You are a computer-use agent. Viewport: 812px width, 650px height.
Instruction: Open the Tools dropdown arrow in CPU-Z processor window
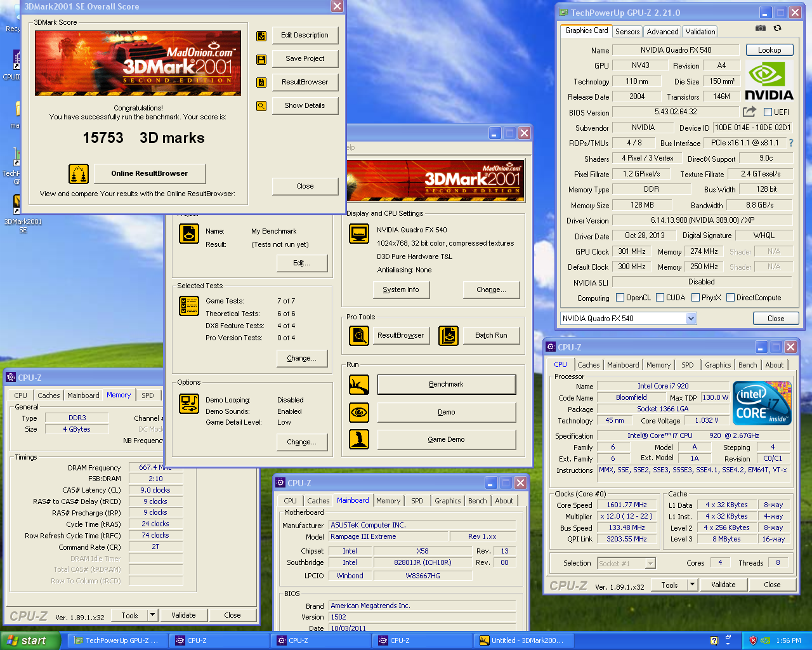coord(692,585)
